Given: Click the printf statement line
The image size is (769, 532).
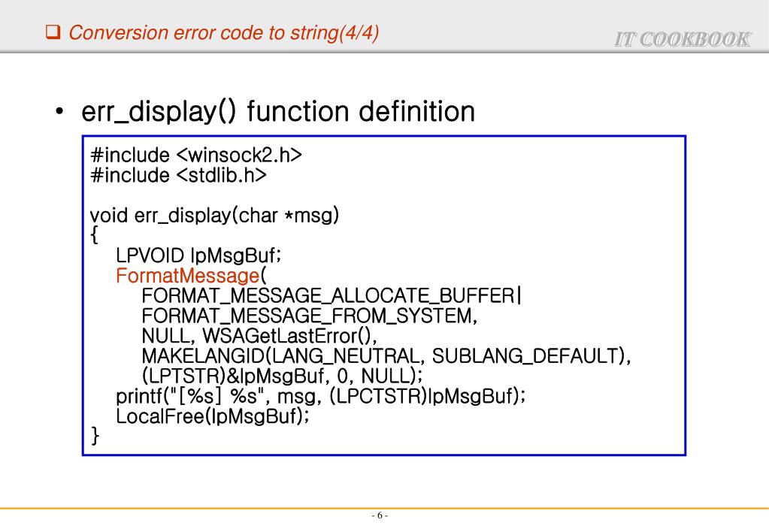Looking at the screenshot, I should pos(321,396).
